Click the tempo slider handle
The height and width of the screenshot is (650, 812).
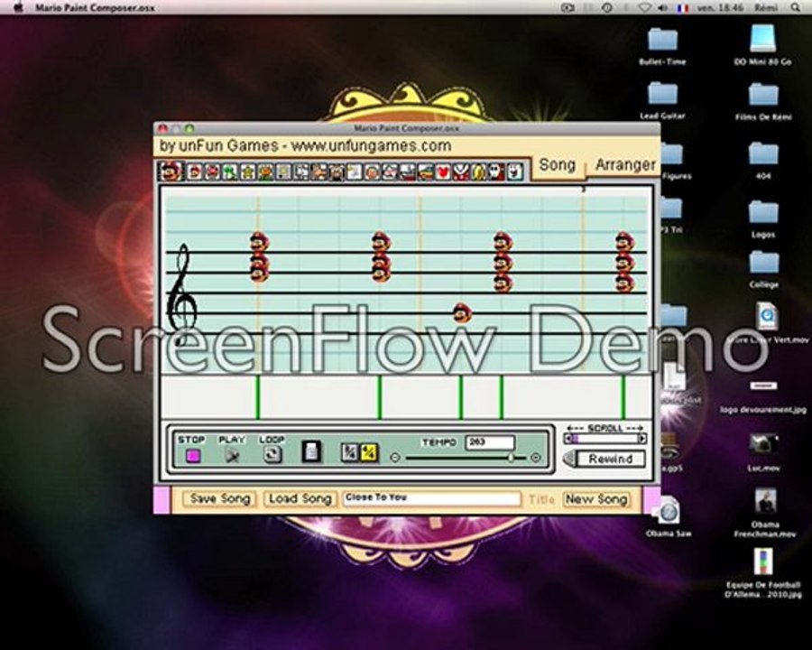pos(512,458)
